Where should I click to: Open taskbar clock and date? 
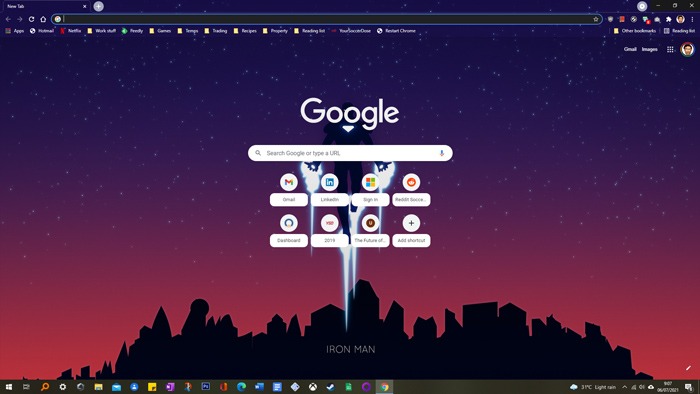tap(668, 387)
